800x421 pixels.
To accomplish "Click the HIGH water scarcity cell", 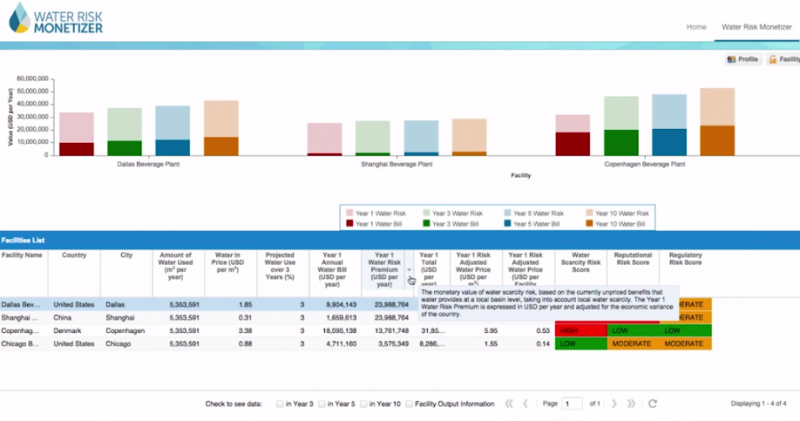I will tap(581, 331).
